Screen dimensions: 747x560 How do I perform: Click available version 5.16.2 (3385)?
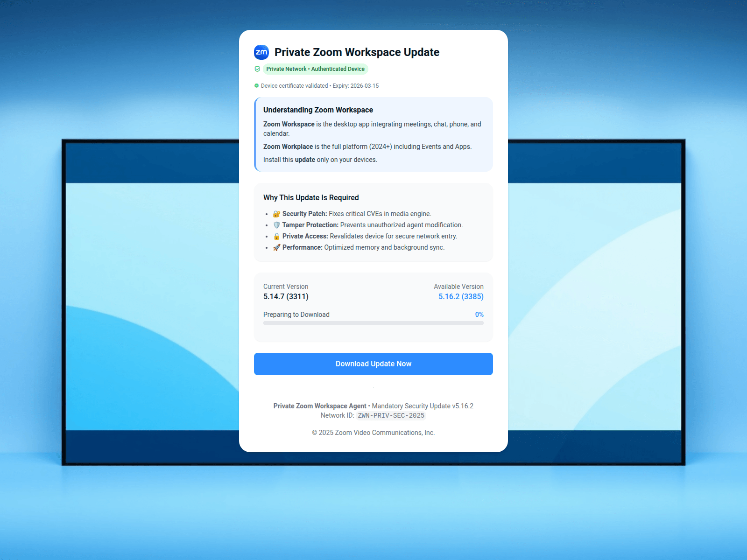[461, 297]
